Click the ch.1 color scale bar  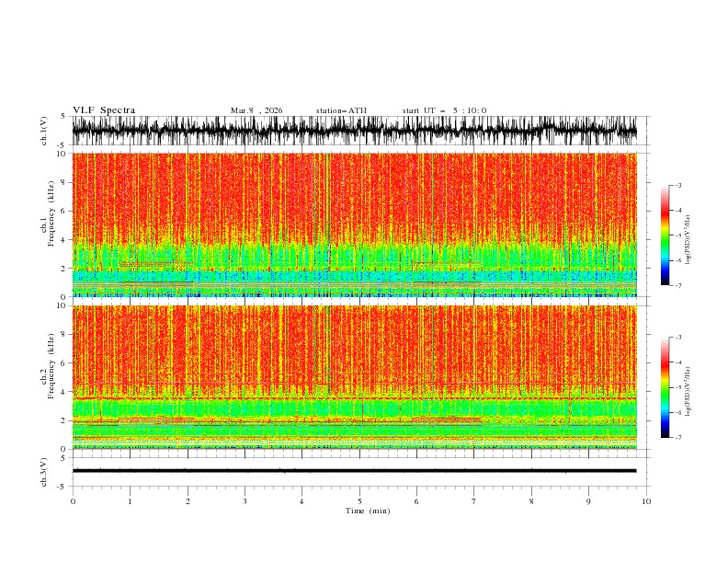click(665, 236)
